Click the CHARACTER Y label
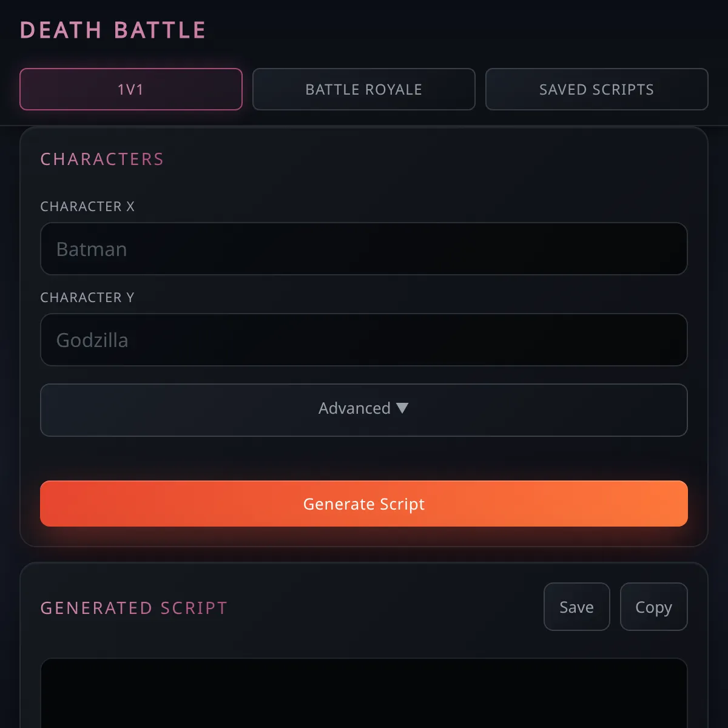The width and height of the screenshot is (728, 728). (x=87, y=298)
